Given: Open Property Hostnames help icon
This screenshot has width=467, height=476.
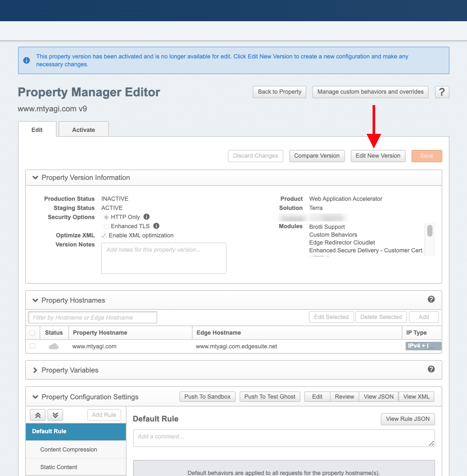Looking at the screenshot, I should click(x=431, y=299).
